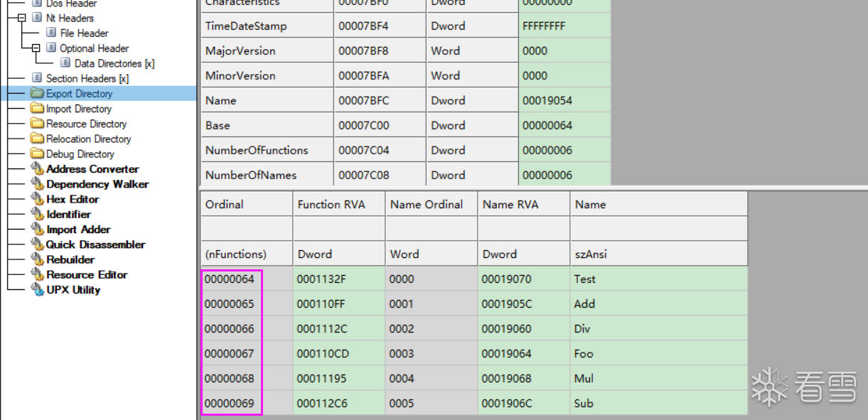Open Dependency Walker tool

97,184
